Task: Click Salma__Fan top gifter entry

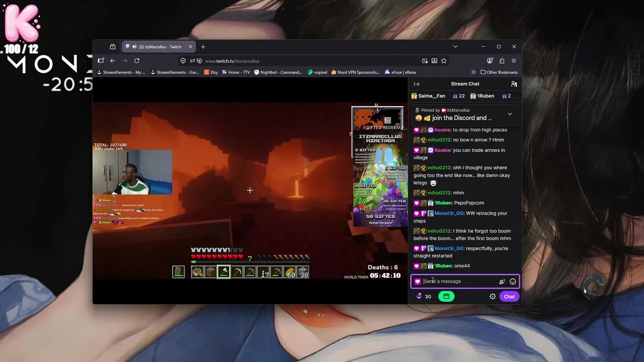Action: [x=428, y=96]
